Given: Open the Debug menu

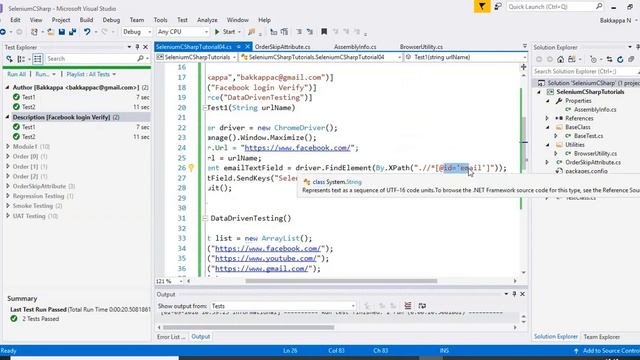Looking at the screenshot, I should [x=111, y=20].
